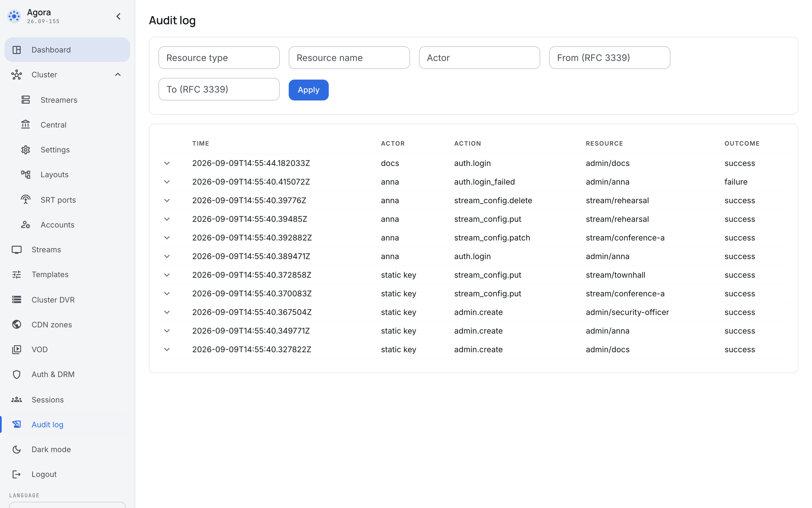Click the VOD video library icon
The image size is (812, 508).
(17, 349)
